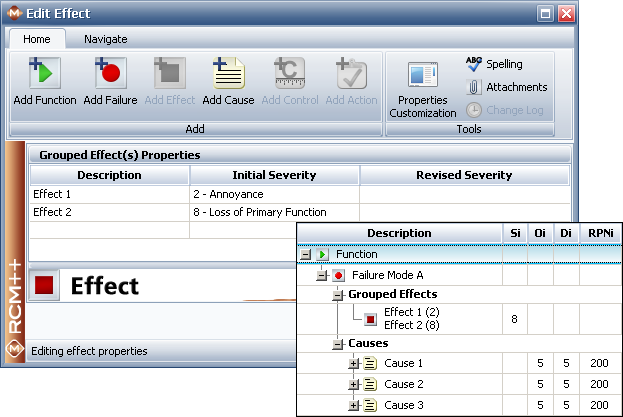Click the Revised Severity column header
Image resolution: width=623 pixels, height=417 pixels.
(464, 175)
